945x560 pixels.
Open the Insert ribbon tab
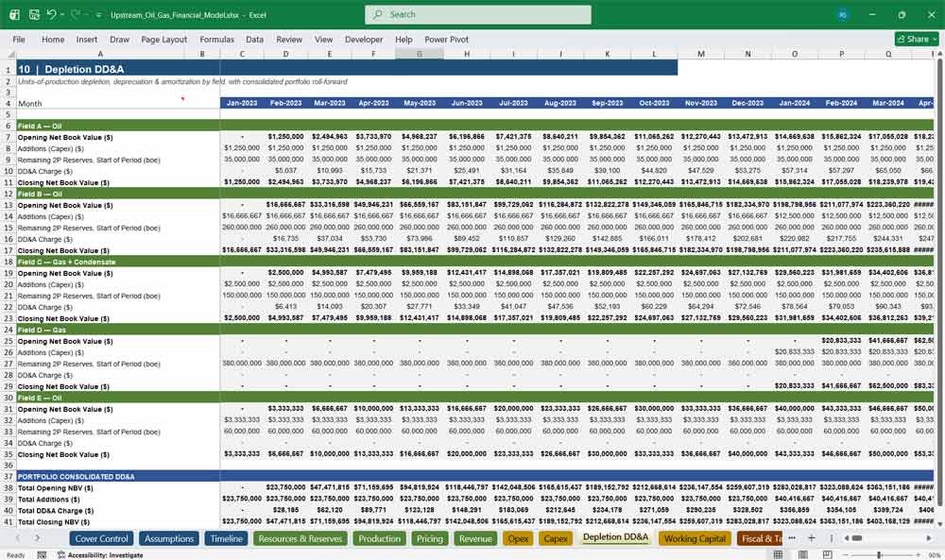coord(87,39)
